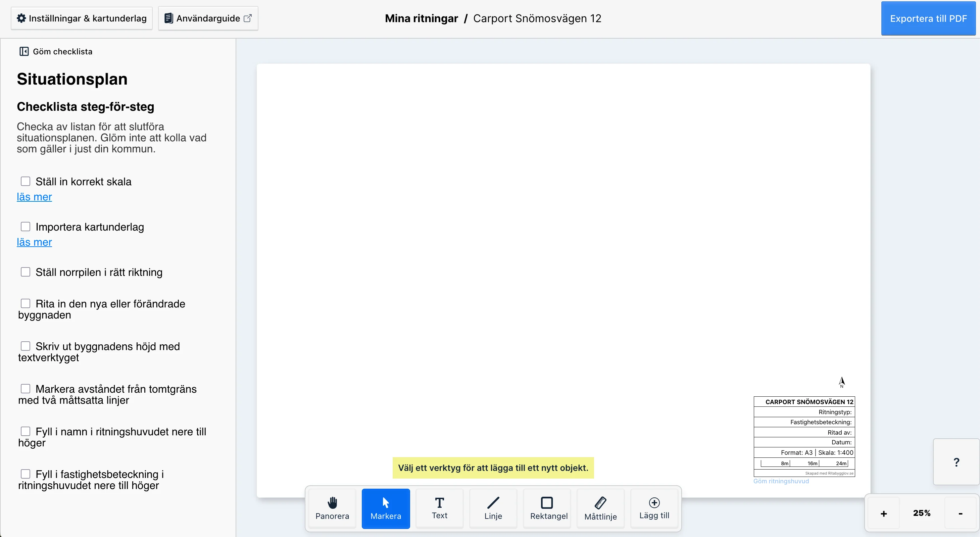Check Importera kartunderlag
980x537 pixels.
click(x=26, y=227)
